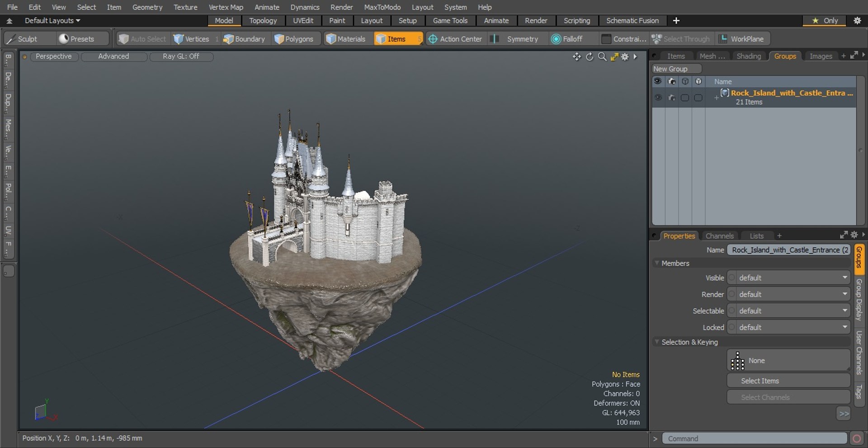The height and width of the screenshot is (448, 868).
Task: Toggle fourth column checkbox for Rock_Island group
Action: tap(698, 98)
